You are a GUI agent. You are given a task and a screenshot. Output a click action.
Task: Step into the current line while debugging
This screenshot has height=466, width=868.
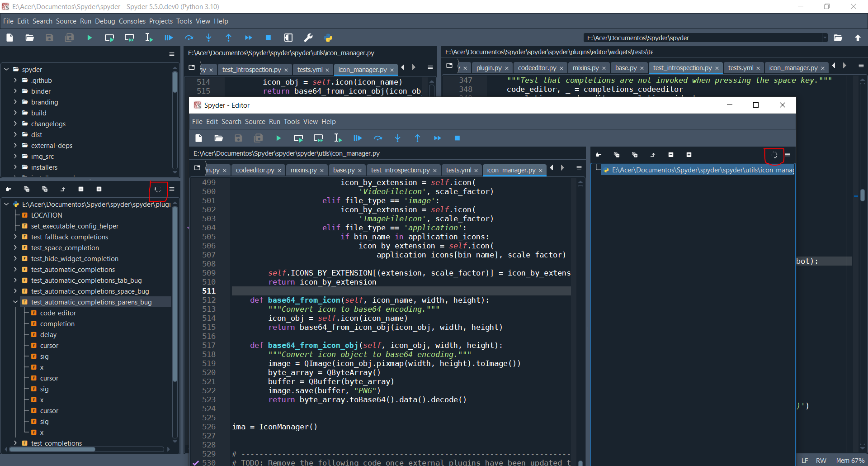209,38
